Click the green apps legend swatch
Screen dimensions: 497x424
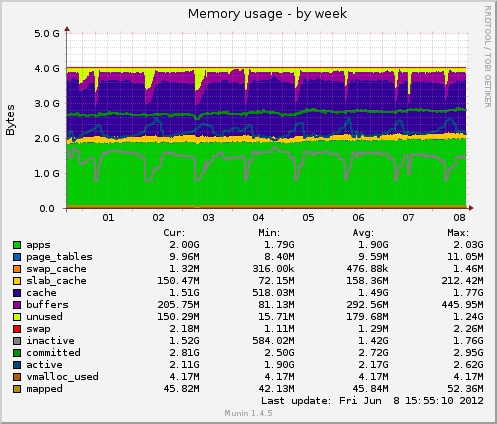click(17, 245)
